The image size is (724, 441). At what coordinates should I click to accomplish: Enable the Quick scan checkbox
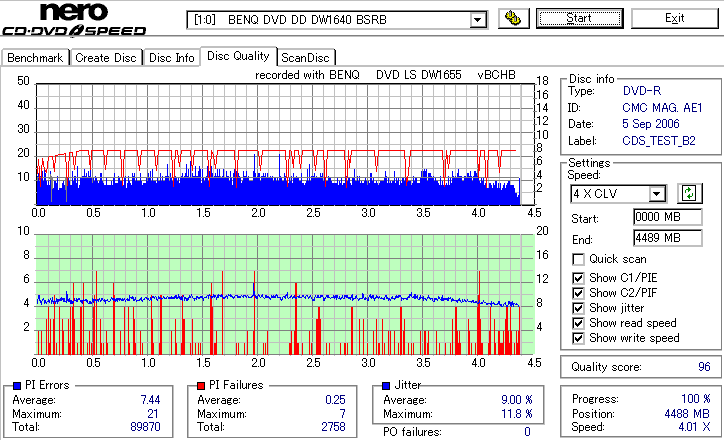click(578, 259)
